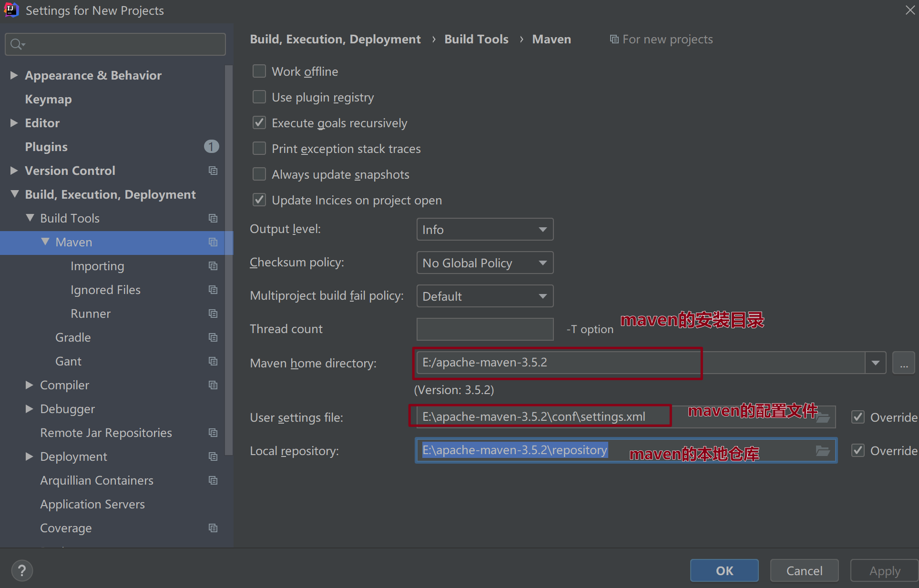This screenshot has width=919, height=588.
Task: Click the project-level icon beside Gant
Action: click(213, 361)
